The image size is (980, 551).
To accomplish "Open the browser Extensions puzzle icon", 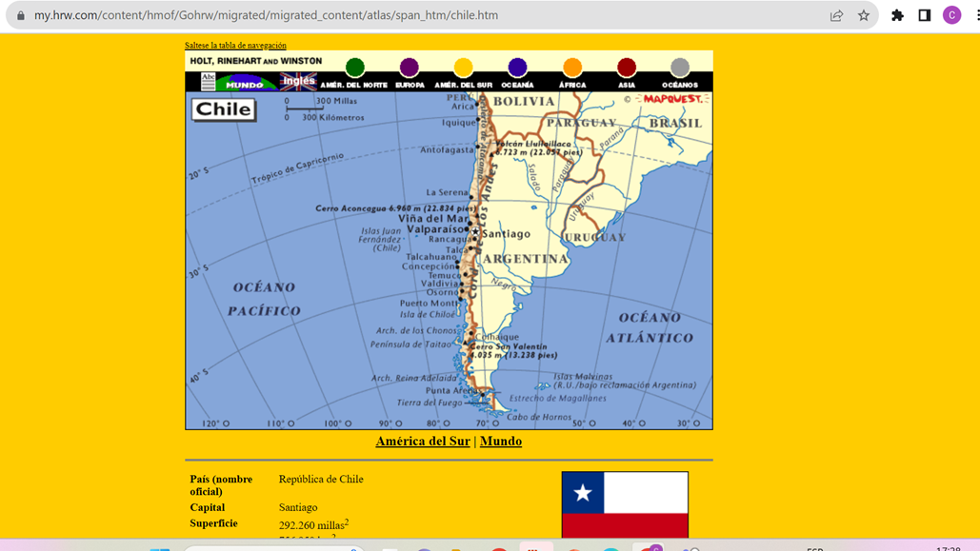I will (896, 15).
